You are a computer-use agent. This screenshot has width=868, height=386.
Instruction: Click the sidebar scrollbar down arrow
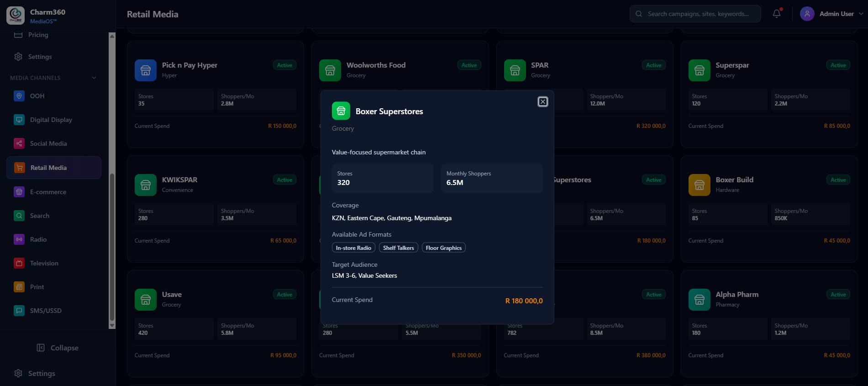[x=112, y=326]
